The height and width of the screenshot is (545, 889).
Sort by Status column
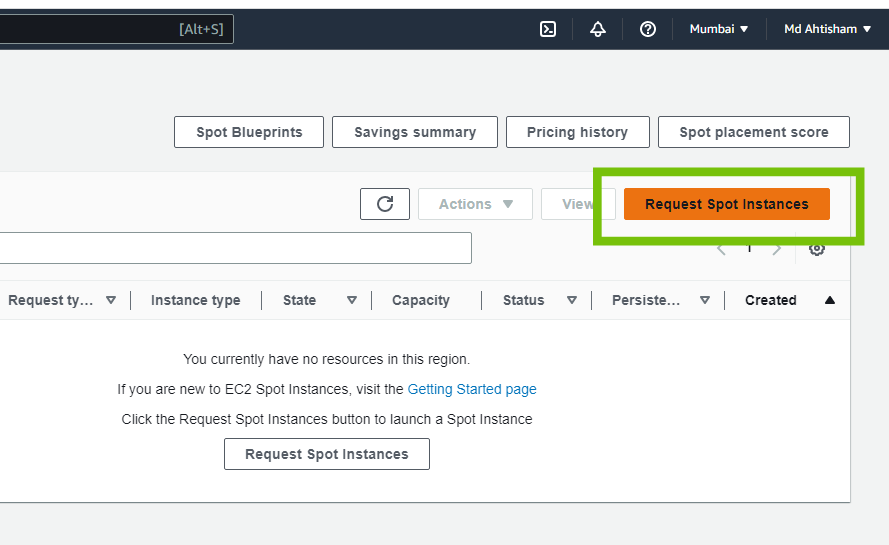tap(571, 300)
